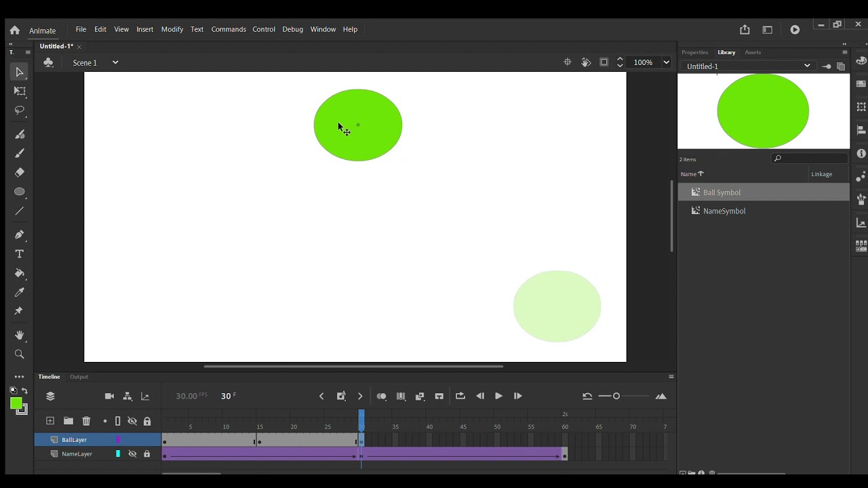Pin the current library
This screenshot has height=488, width=868.
click(827, 66)
